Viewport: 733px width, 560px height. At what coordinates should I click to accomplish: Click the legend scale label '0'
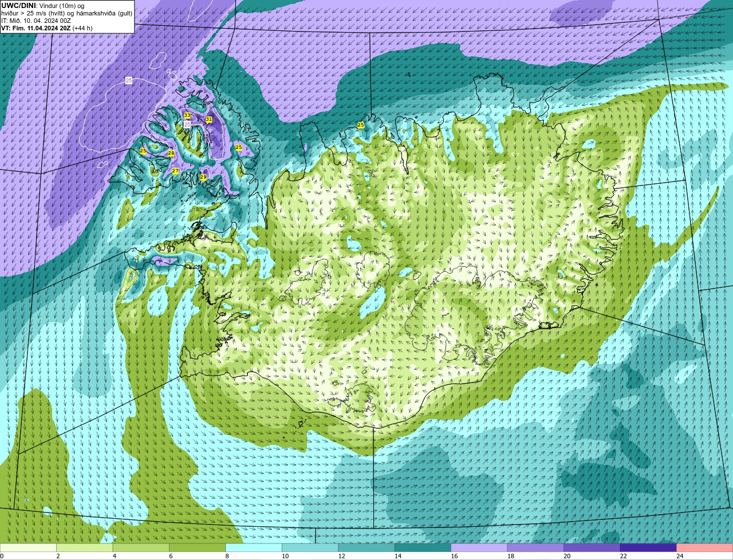click(x=2, y=555)
